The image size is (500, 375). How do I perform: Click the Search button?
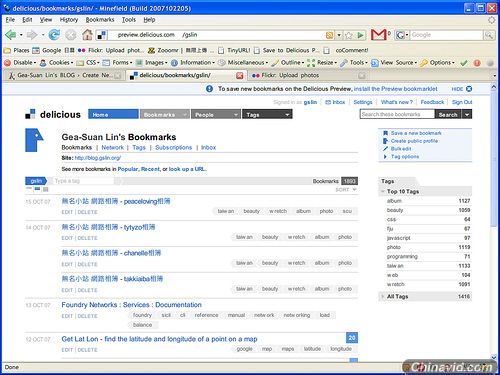point(448,114)
